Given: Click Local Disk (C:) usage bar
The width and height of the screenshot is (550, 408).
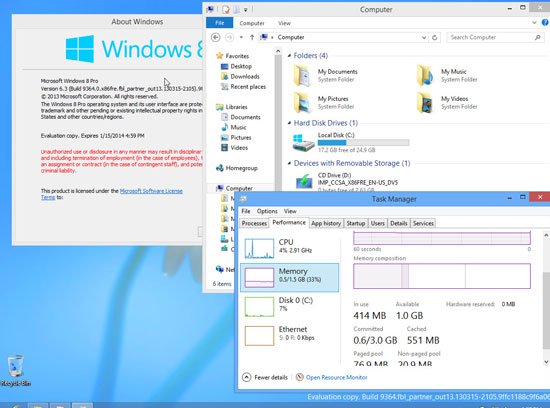Looking at the screenshot, I should (x=363, y=142).
